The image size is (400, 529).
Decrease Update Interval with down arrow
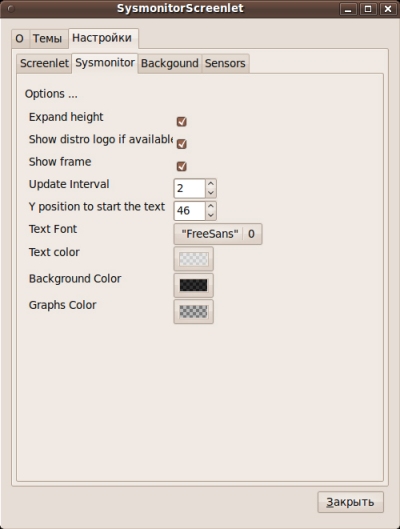coord(211,193)
